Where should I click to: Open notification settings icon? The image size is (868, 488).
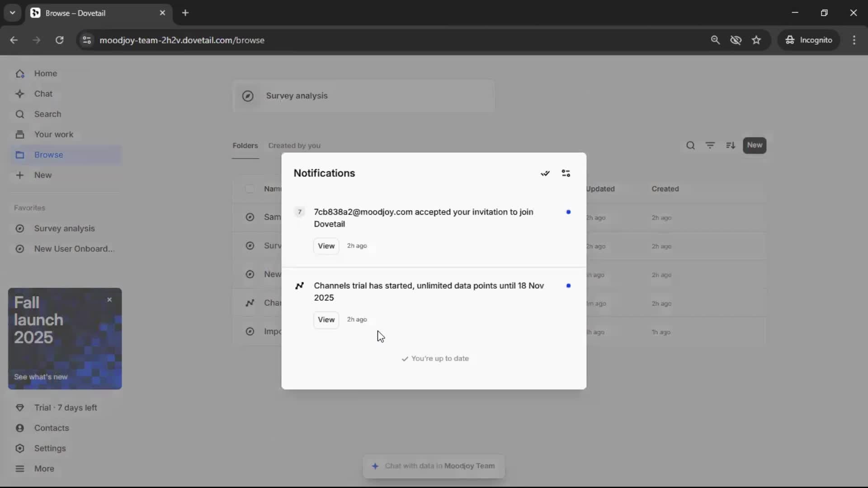(566, 174)
